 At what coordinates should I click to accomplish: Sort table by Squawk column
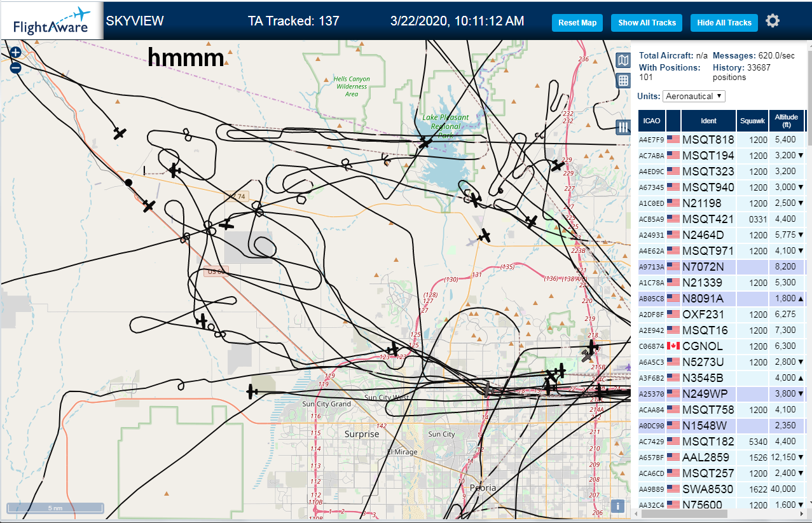tap(752, 121)
